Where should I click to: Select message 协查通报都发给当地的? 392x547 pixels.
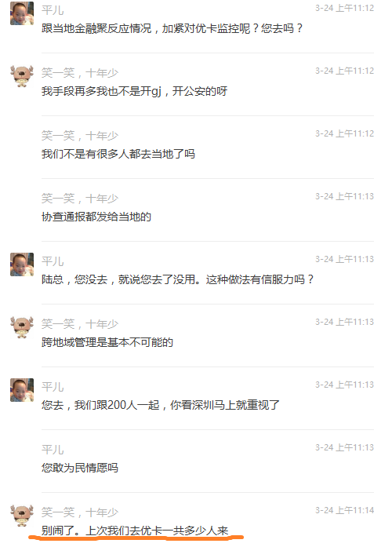[96, 217]
